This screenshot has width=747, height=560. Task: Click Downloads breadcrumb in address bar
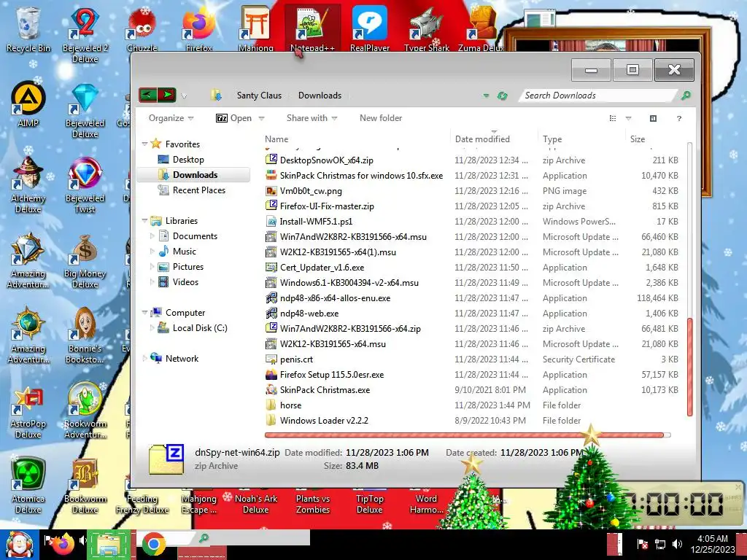point(320,96)
